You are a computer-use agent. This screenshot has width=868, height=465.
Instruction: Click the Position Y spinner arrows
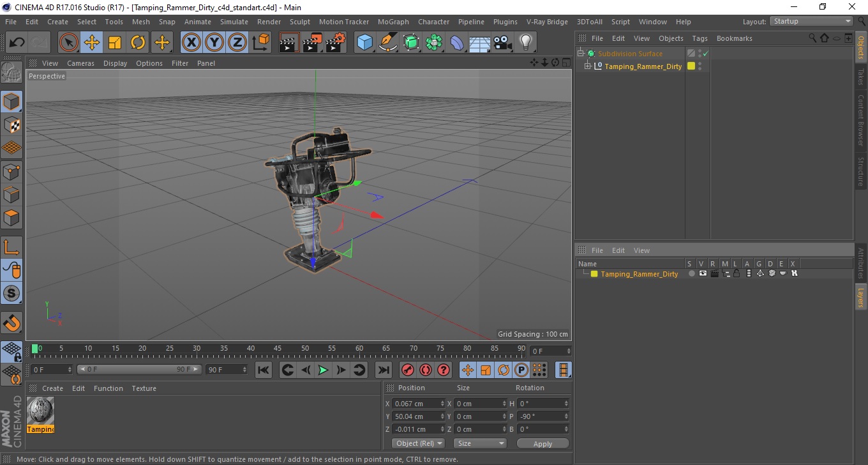(x=442, y=416)
